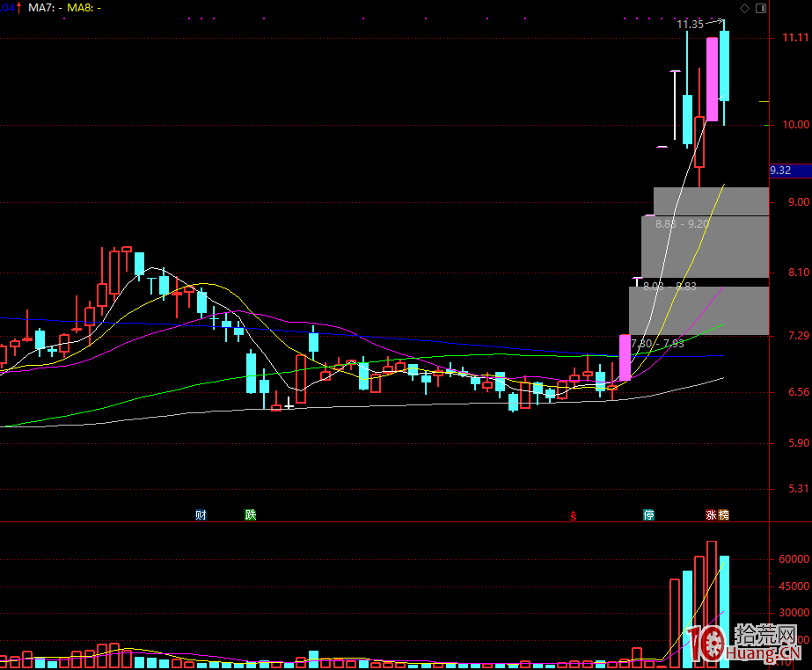The image size is (812, 670).
Task: Click the 5.90 price axis label
Action: point(799,442)
